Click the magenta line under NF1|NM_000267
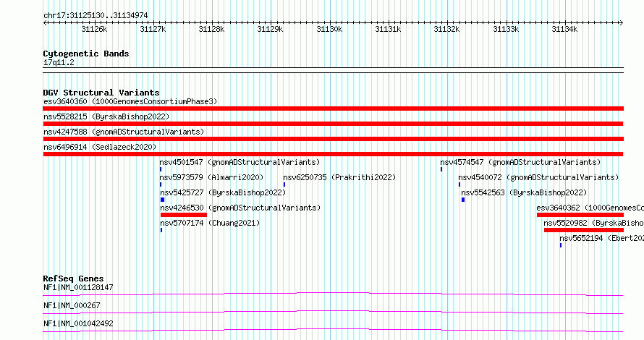Screen dimensions: 644x340 333,312
